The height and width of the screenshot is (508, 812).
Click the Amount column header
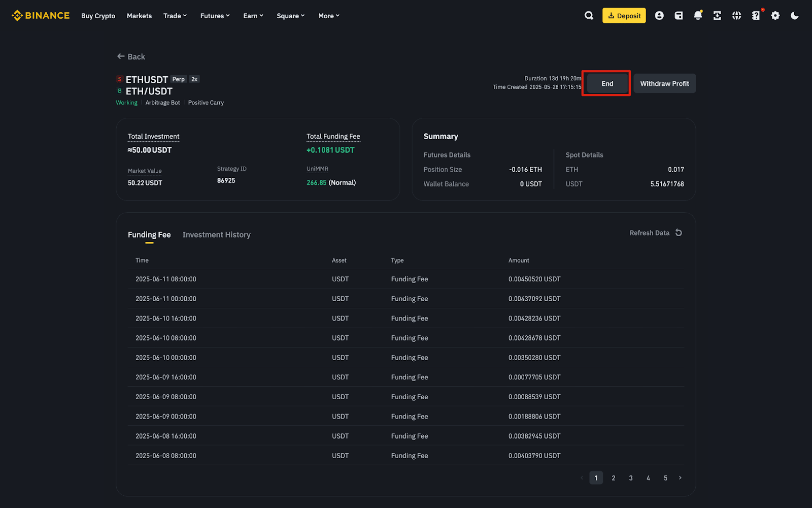coord(519,260)
